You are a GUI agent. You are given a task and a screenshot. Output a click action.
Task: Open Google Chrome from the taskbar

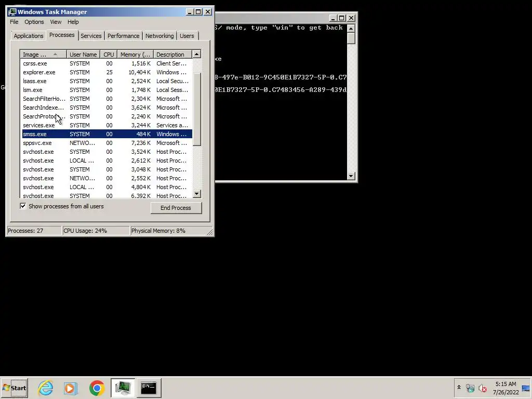(97, 388)
